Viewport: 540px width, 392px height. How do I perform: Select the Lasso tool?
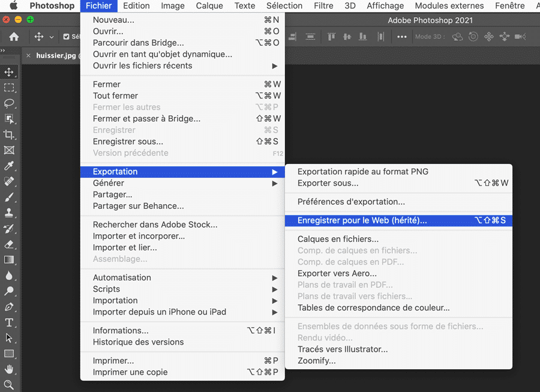coord(8,103)
